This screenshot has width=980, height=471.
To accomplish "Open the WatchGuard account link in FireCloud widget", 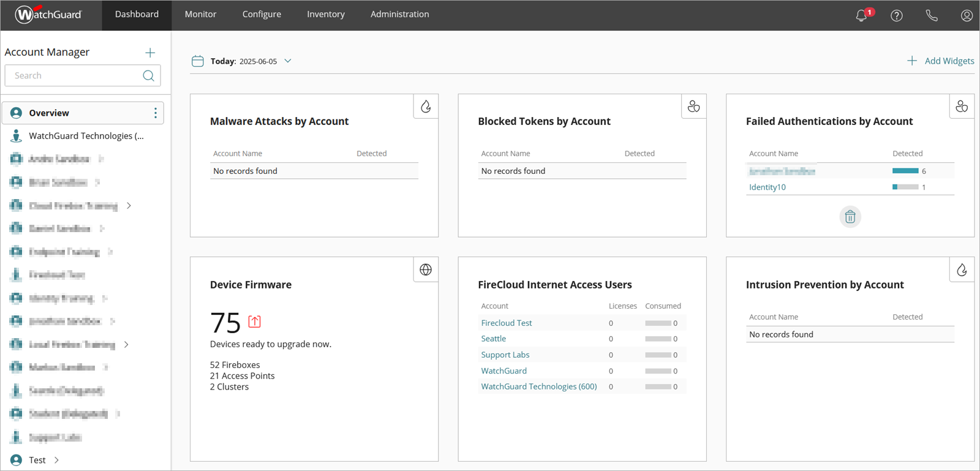I will pos(504,371).
